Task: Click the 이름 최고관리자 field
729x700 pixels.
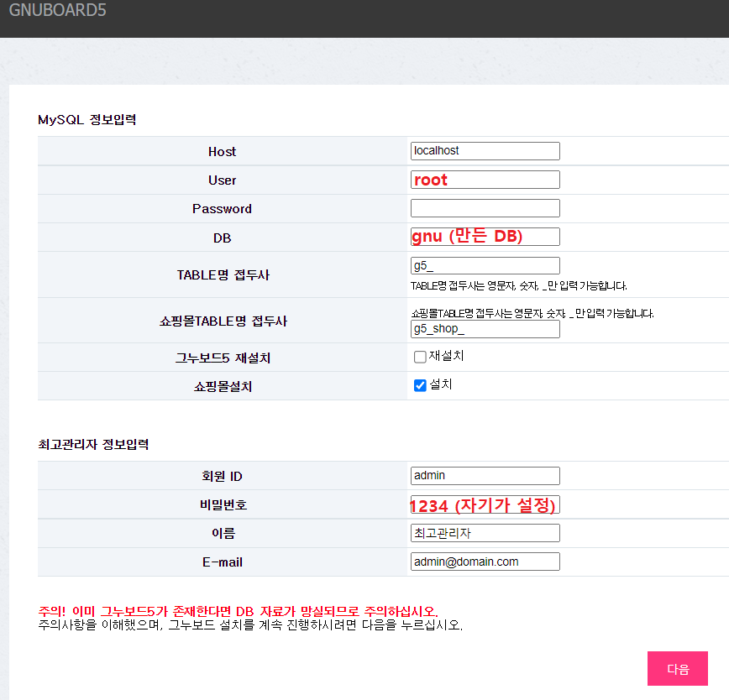Action: [x=485, y=533]
